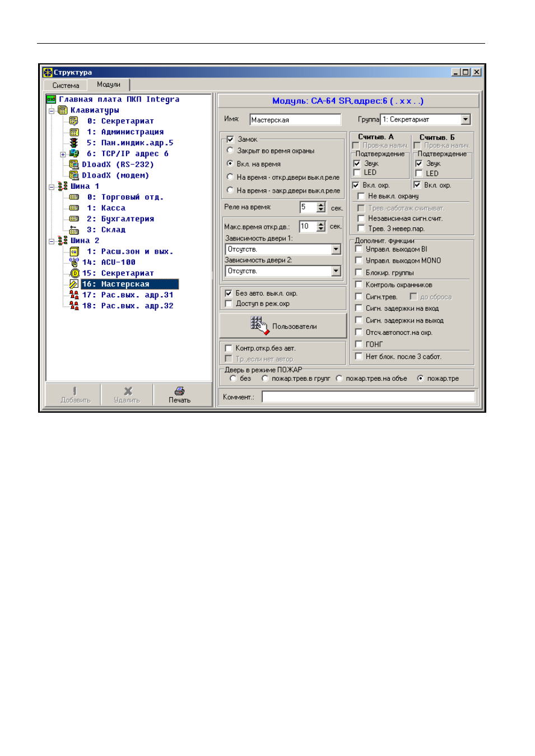Open Зависимость двери 2 dropdown
Image resolution: width=535 pixels, height=756 pixels.
[336, 271]
